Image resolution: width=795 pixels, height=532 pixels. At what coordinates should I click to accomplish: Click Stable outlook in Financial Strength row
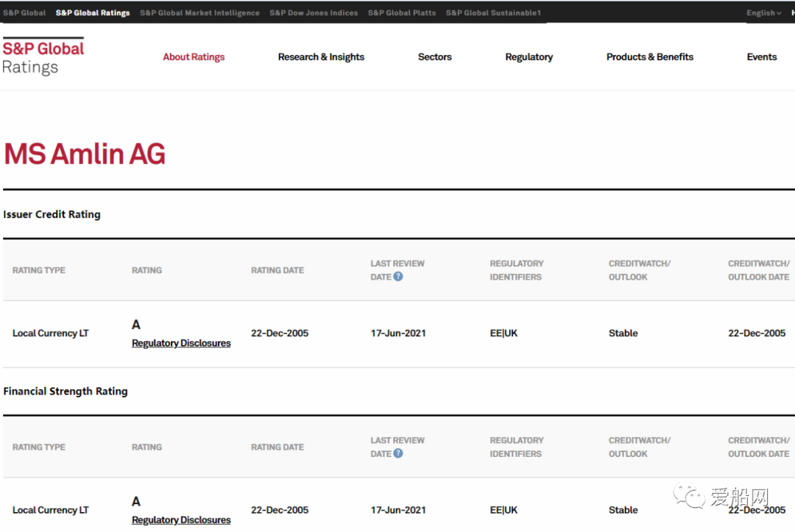point(623,510)
